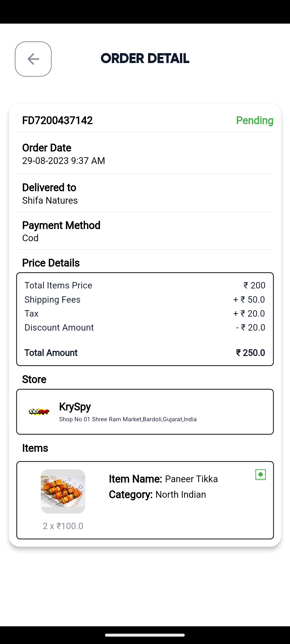Tap the green vegetarian indicator icon

click(x=260, y=474)
